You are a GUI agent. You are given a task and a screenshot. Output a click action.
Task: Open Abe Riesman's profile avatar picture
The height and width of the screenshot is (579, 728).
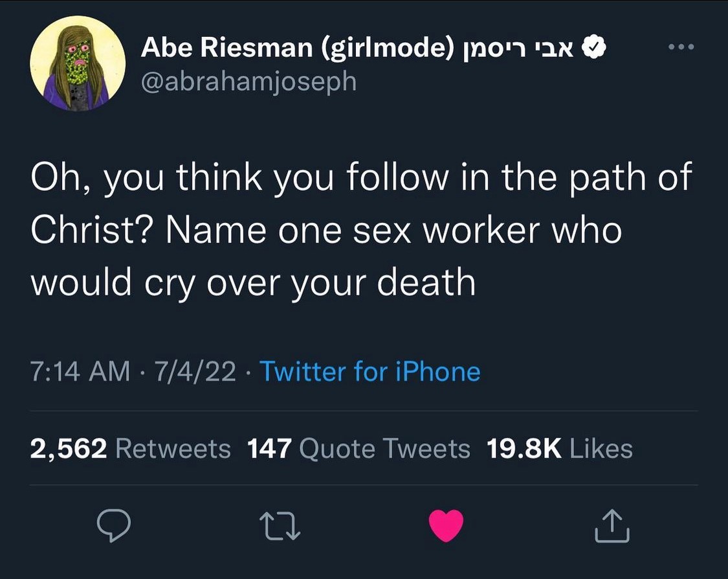point(78,63)
